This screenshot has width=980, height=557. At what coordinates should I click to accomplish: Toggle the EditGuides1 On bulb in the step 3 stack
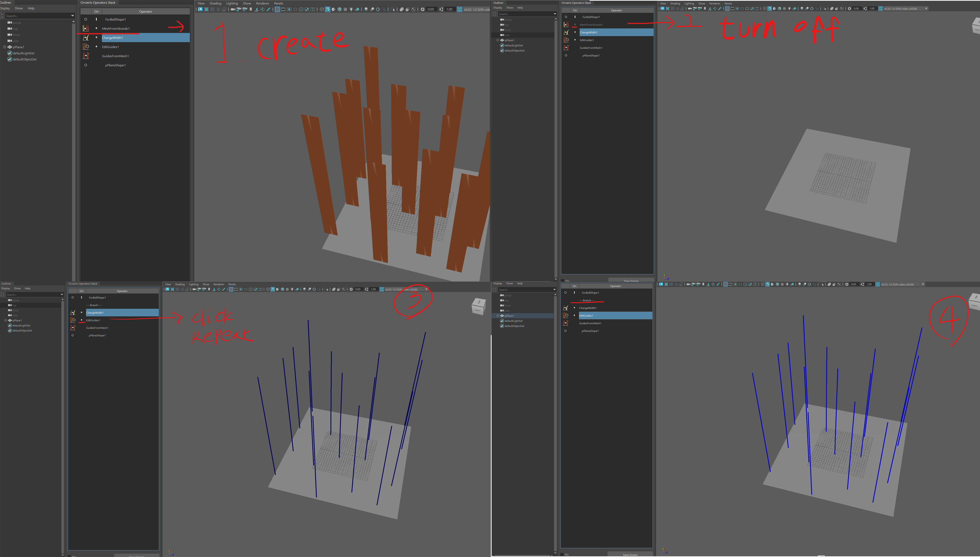pyautogui.click(x=81, y=320)
